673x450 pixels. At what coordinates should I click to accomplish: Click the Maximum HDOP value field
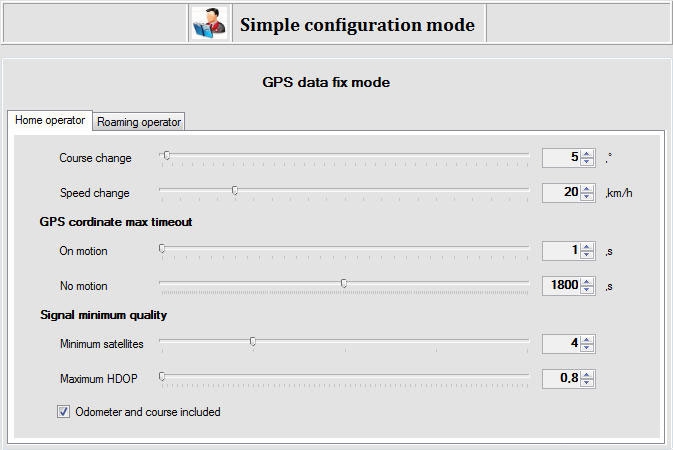click(561, 378)
